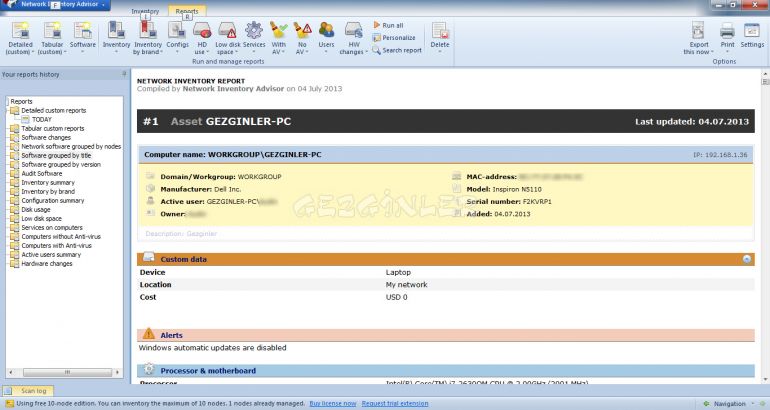770x410 pixels.
Task: Select Active users summary
Action: (x=51, y=254)
